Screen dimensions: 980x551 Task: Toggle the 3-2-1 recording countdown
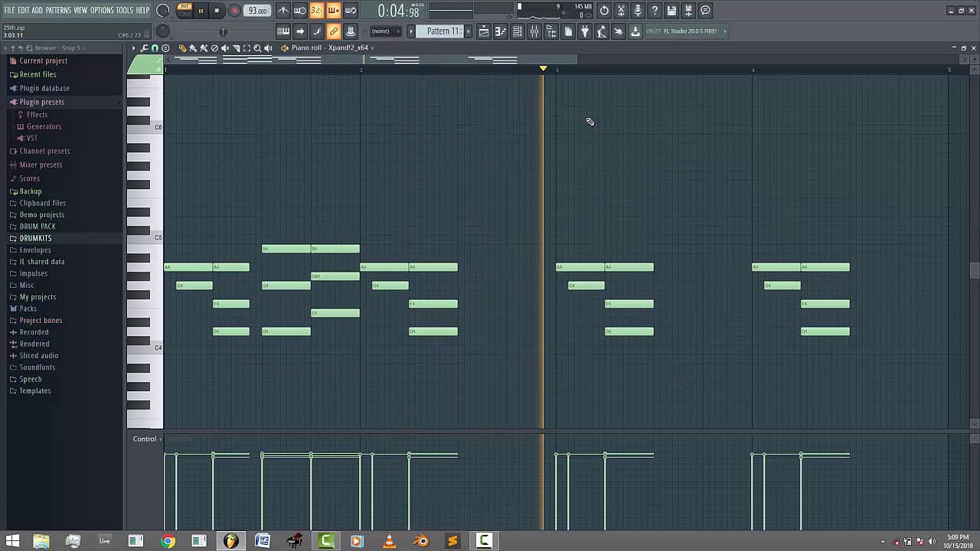pyautogui.click(x=317, y=10)
